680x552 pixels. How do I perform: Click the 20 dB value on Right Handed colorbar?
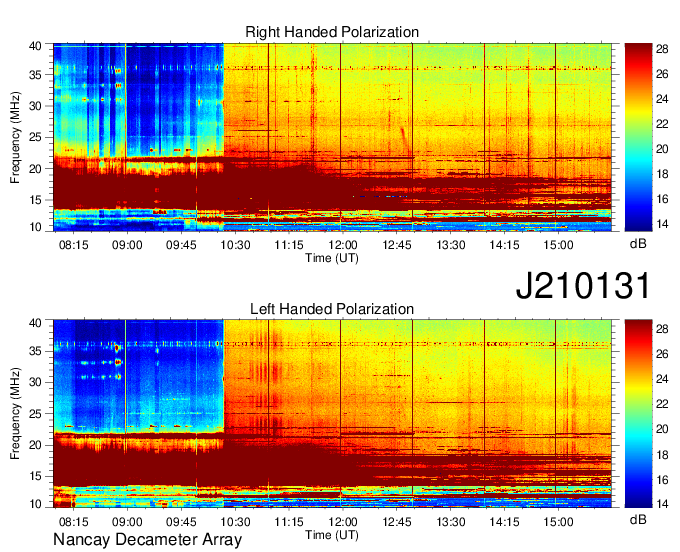click(662, 149)
